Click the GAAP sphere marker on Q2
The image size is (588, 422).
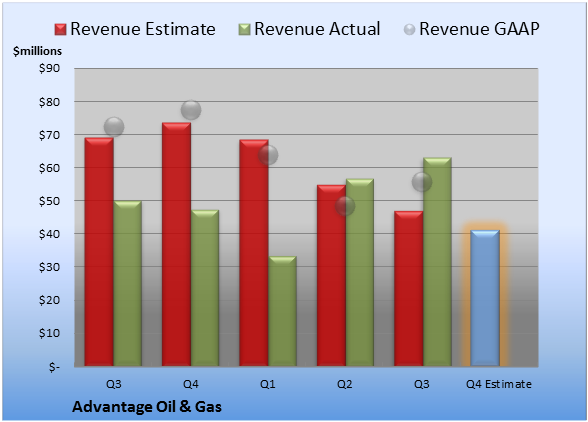coord(345,206)
